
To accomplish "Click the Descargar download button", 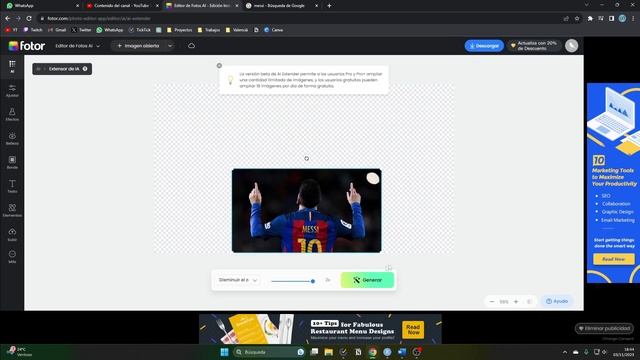I will [x=484, y=46].
